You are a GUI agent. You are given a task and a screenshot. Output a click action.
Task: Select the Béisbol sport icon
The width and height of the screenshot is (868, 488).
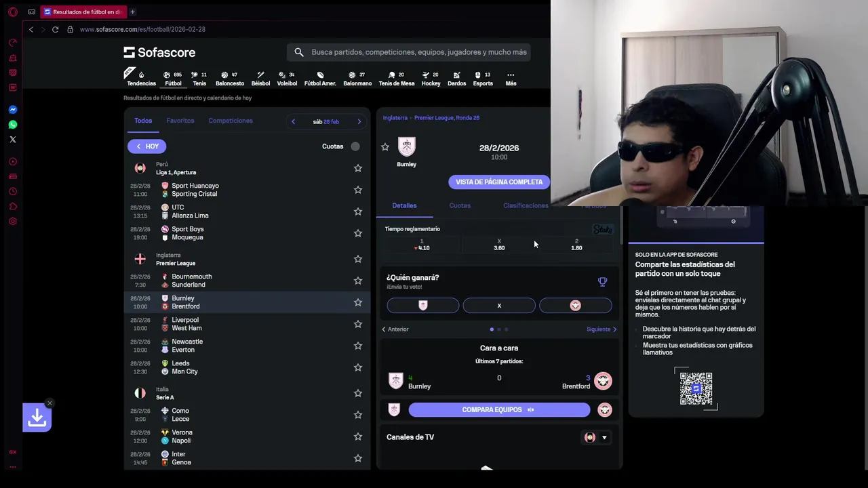pyautogui.click(x=260, y=79)
